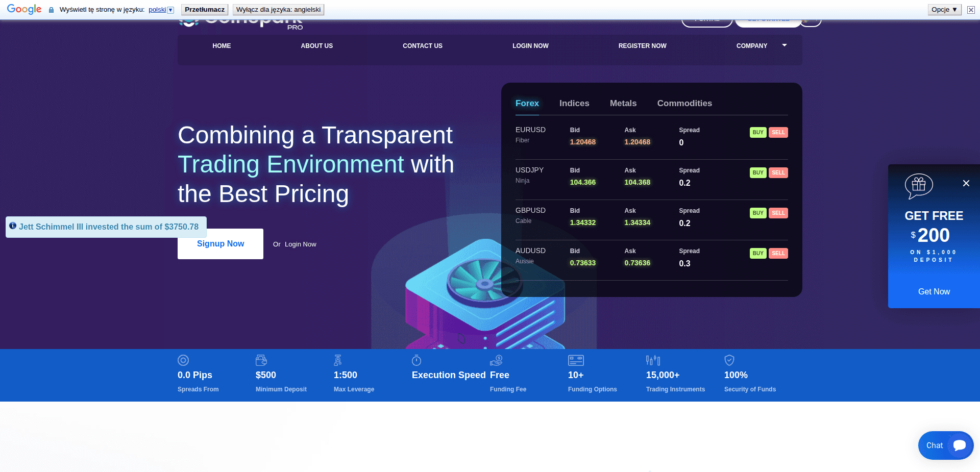Select the target icon above 0.0 Pips
Image resolution: width=980 pixels, height=472 pixels.
(183, 360)
